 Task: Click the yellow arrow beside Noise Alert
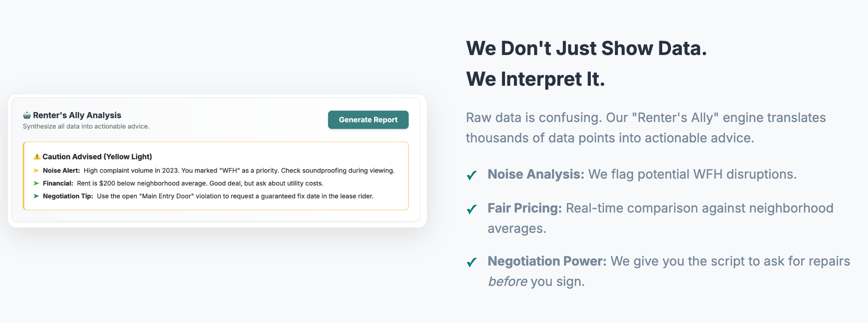tap(36, 171)
